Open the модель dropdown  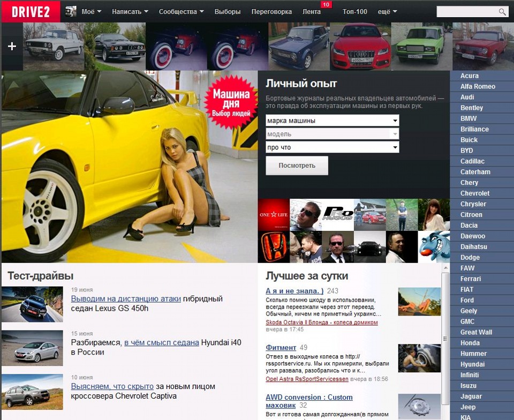click(x=332, y=134)
